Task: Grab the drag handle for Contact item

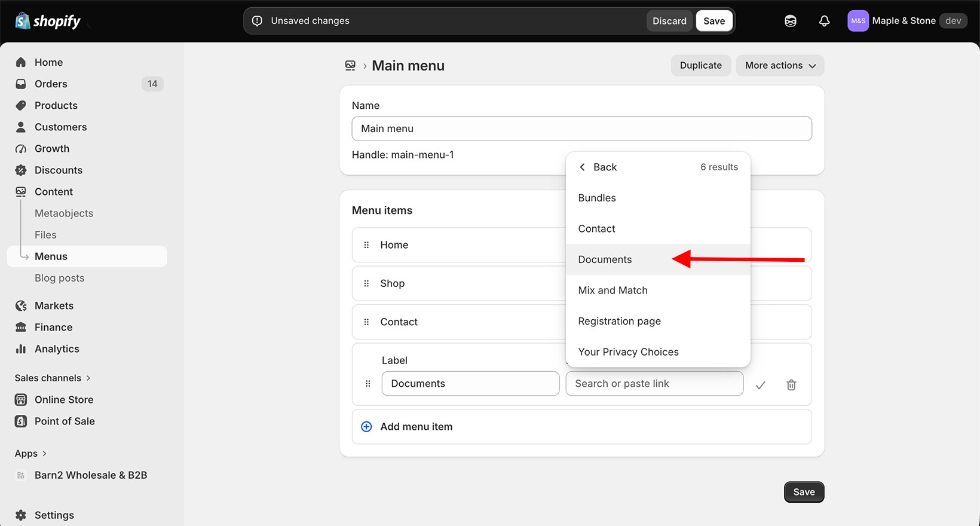Action: (366, 322)
